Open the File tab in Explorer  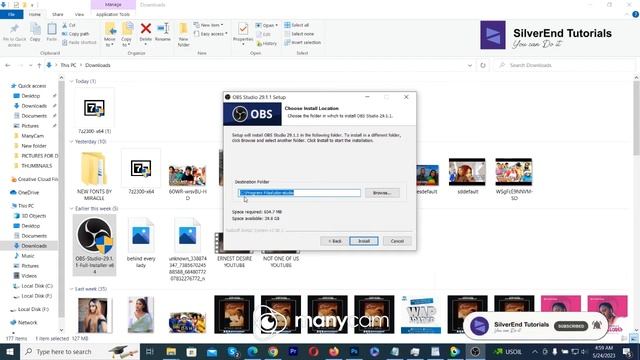click(x=11, y=14)
